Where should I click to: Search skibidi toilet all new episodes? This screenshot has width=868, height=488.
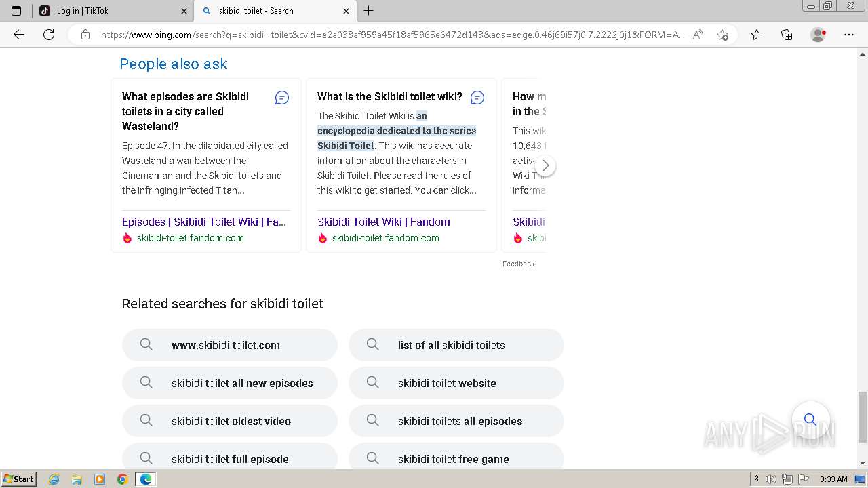pyautogui.click(x=230, y=383)
